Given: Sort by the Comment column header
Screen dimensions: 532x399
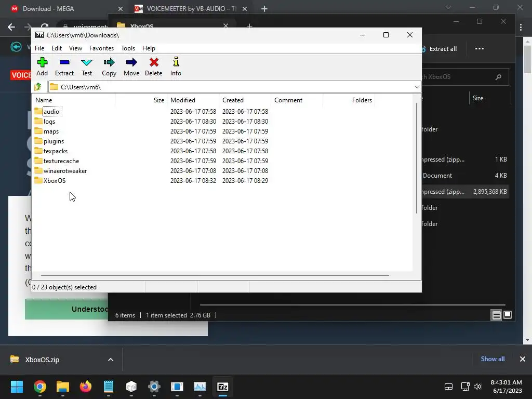Looking at the screenshot, I should [297, 100].
